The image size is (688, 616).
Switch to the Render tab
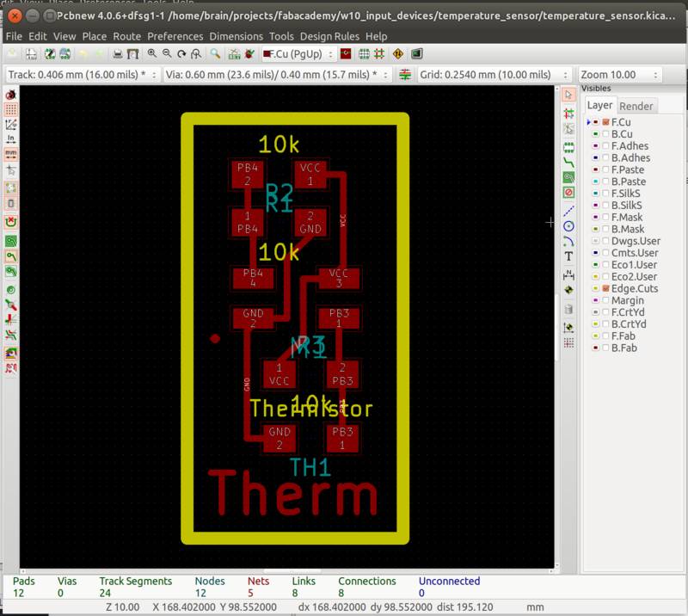tap(636, 105)
